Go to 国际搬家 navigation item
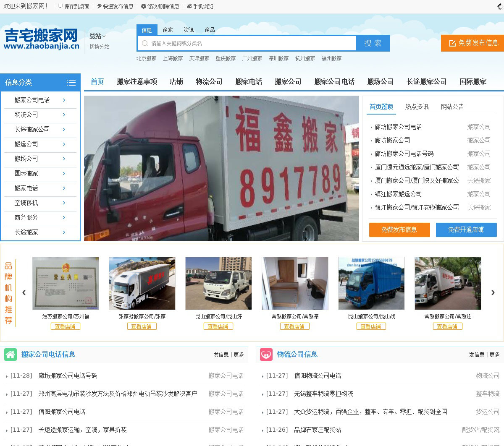The height and width of the screenshot is (446, 504). (473, 81)
